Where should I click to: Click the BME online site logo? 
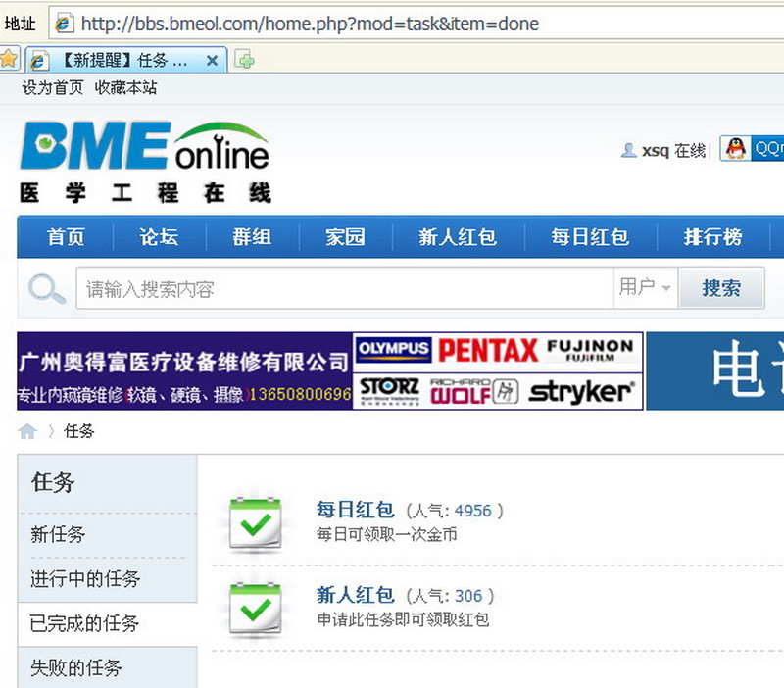click(144, 162)
